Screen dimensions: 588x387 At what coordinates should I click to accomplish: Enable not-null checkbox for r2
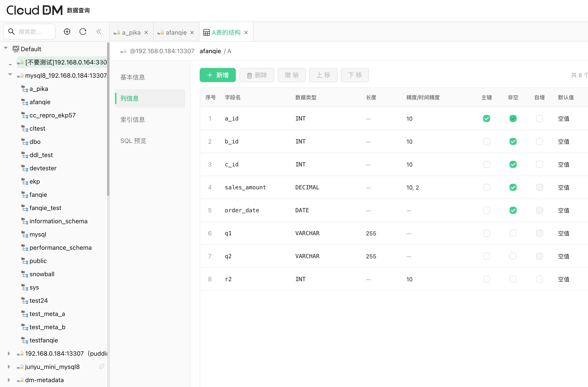[513, 279]
